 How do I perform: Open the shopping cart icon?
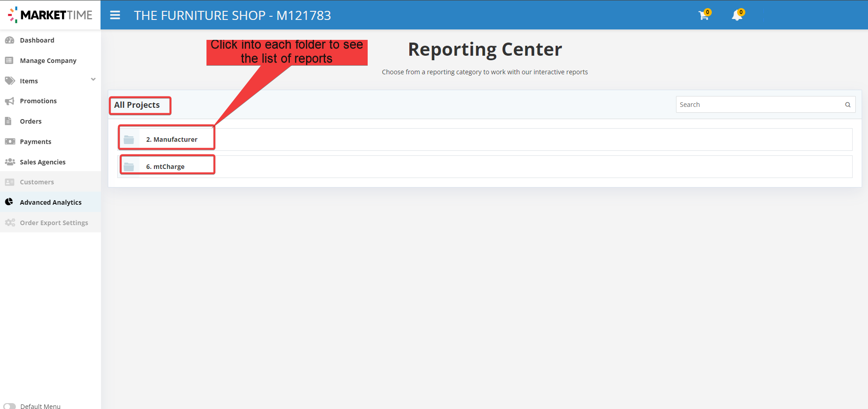703,16
